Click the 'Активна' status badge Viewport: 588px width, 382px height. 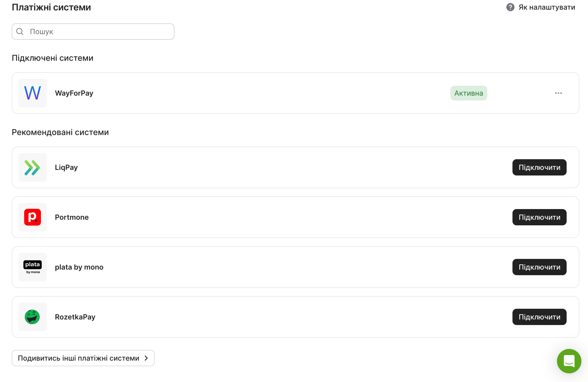click(x=469, y=93)
